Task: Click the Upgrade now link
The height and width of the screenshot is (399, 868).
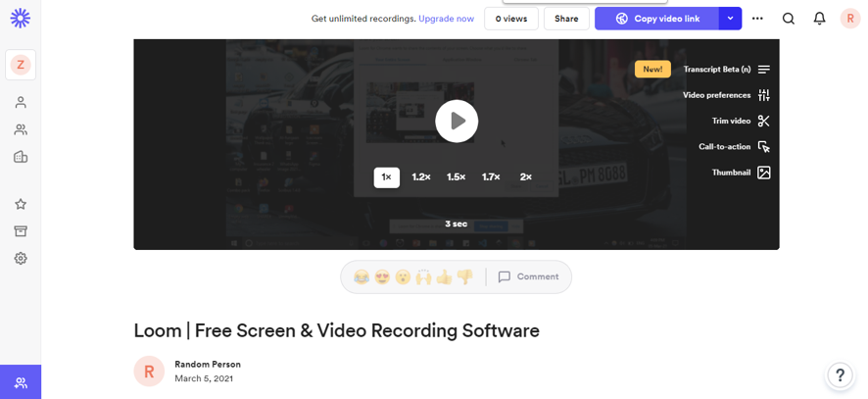Action: coord(446,19)
